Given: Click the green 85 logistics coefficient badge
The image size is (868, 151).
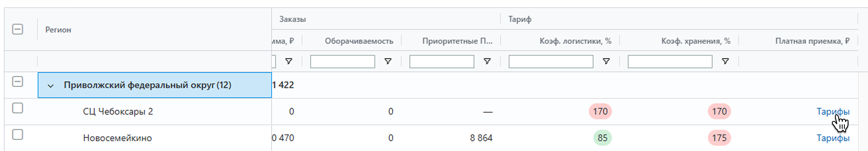Looking at the screenshot, I should (x=602, y=138).
